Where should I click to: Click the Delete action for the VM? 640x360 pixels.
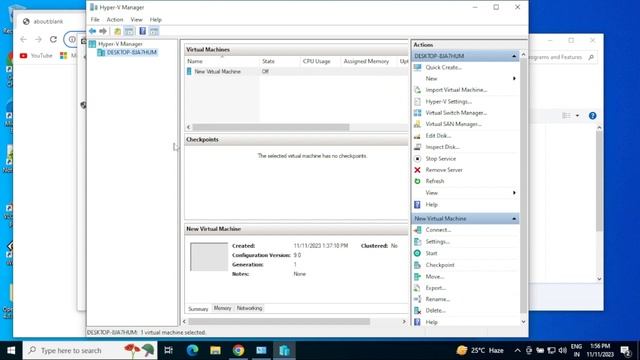[435, 311]
